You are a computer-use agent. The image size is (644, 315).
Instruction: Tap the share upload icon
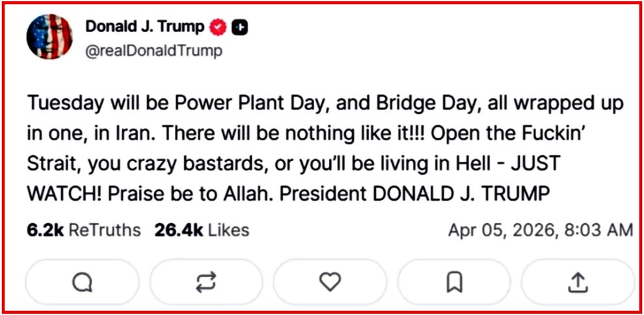click(578, 282)
